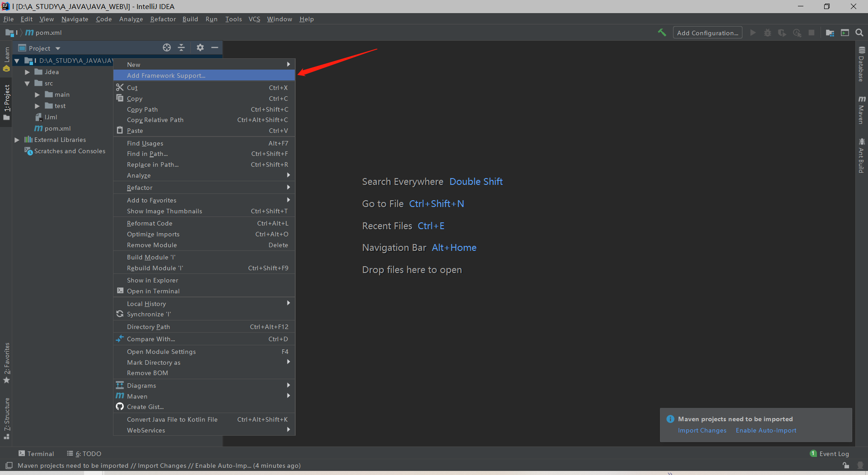The image size is (868, 475).
Task: Click the Run arrow in toolbar
Action: [753, 33]
